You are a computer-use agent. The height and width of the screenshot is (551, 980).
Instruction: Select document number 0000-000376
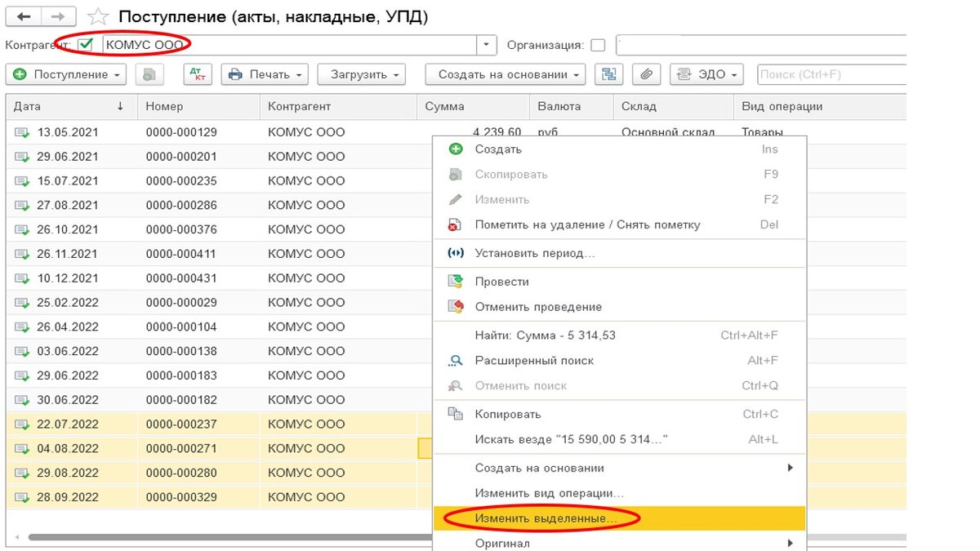point(181,229)
